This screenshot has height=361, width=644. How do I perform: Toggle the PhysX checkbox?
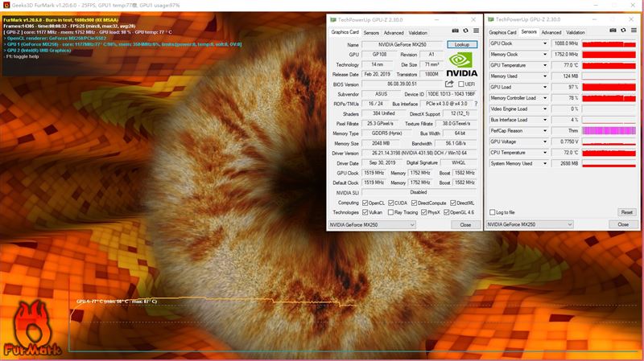click(x=423, y=212)
